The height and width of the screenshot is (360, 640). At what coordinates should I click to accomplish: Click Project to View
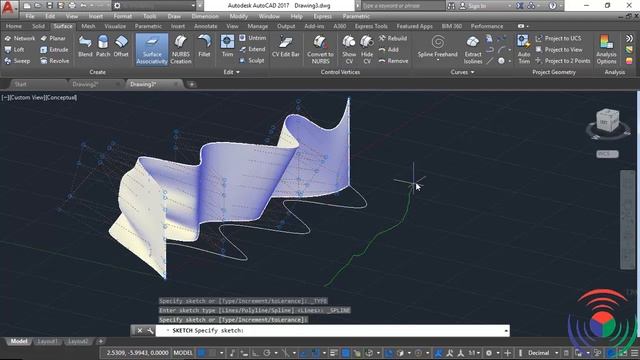pyautogui.click(x=559, y=49)
